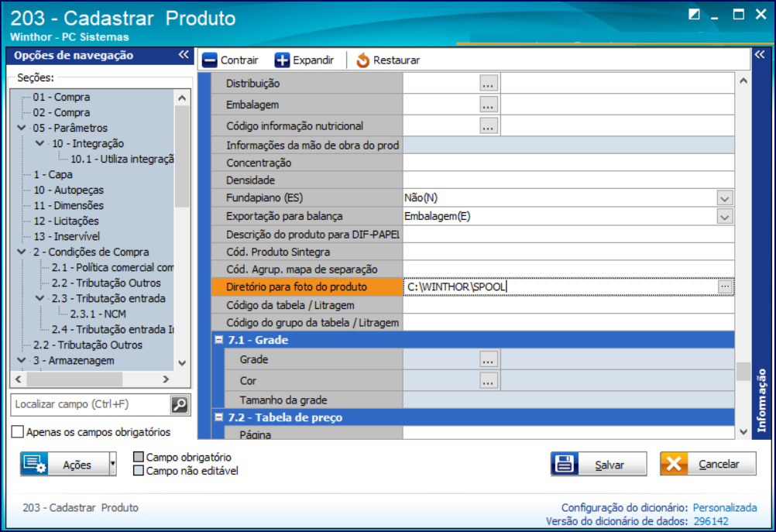Image resolution: width=776 pixels, height=532 pixels.
Task: Open the Personalizada dictionary configuration link
Action: click(725, 507)
